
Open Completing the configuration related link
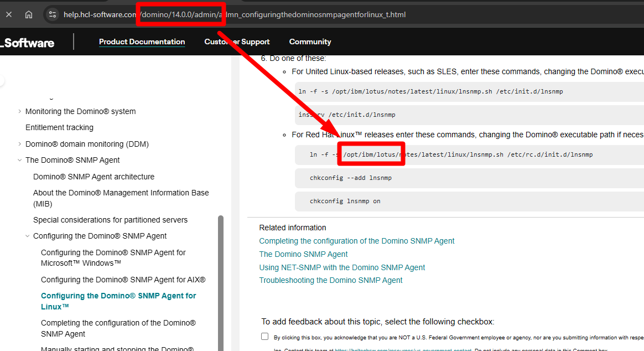click(356, 241)
